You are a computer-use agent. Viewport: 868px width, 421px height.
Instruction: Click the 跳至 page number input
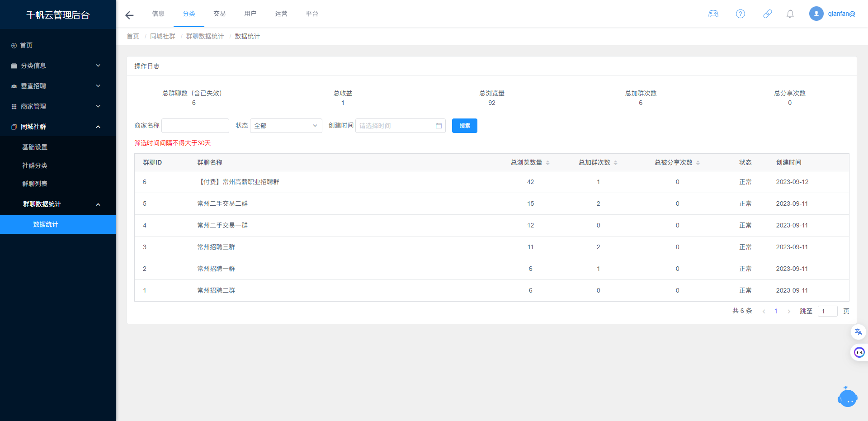(x=828, y=311)
